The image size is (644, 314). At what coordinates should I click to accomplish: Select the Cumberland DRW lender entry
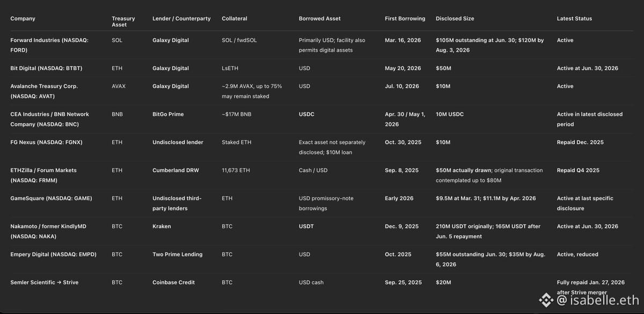pyautogui.click(x=175, y=170)
